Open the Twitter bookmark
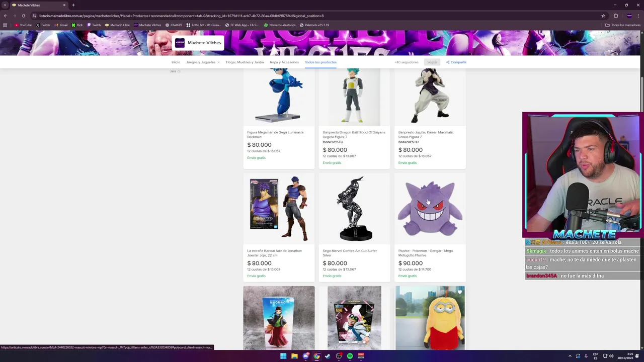 pyautogui.click(x=43, y=25)
